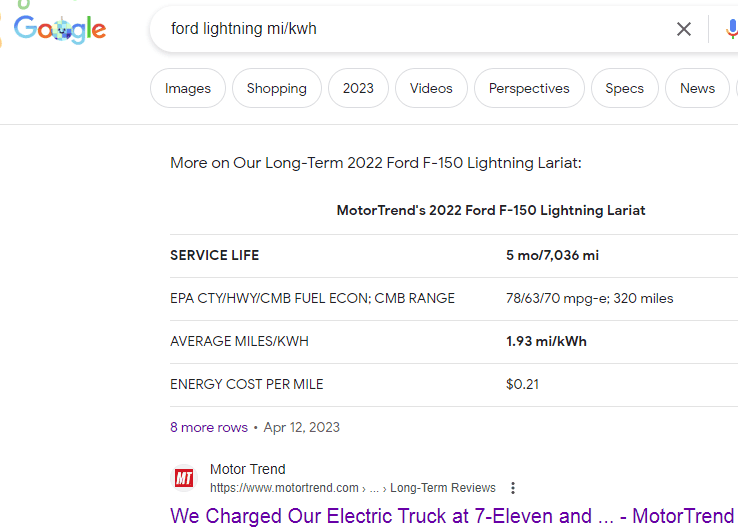Open the Perspectives filter
Viewport: 738px width, 531px height.
coord(529,88)
